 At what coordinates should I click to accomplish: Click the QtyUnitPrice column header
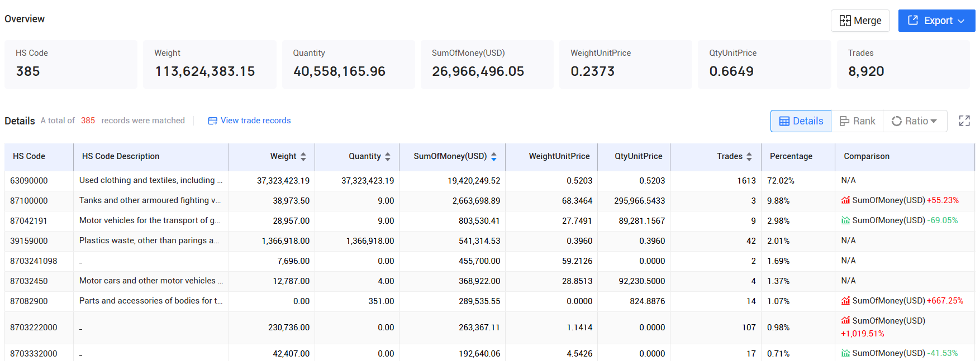pos(634,157)
